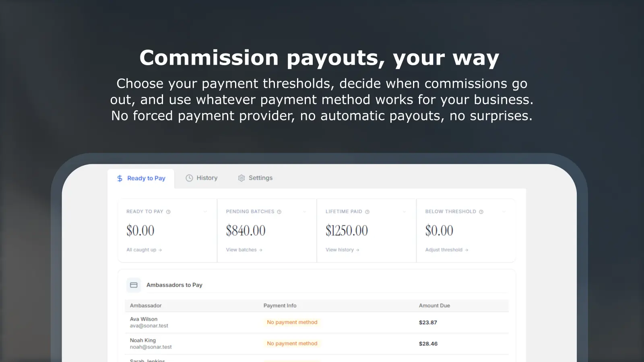This screenshot has height=362, width=644.
Task: Expand the Lifetime Paid card chevron
Action: click(x=404, y=212)
